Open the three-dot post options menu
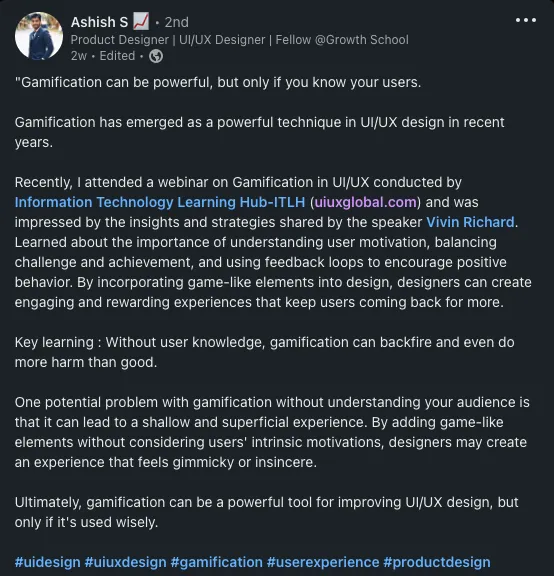Image resolution: width=554 pixels, height=576 pixels. pos(526,20)
